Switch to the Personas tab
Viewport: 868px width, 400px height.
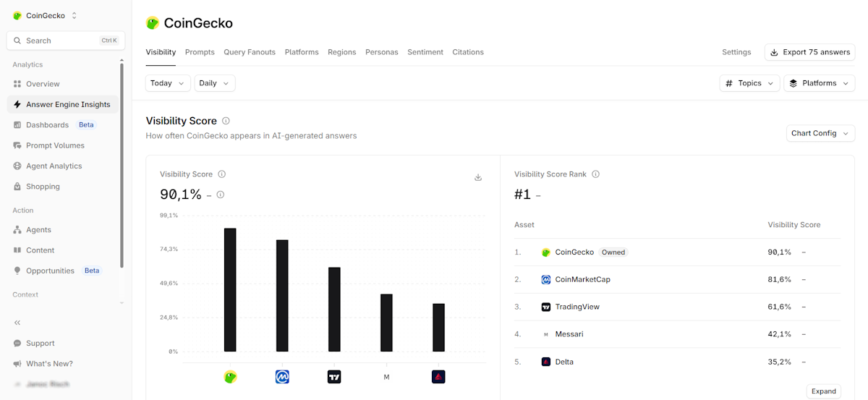[x=382, y=52]
